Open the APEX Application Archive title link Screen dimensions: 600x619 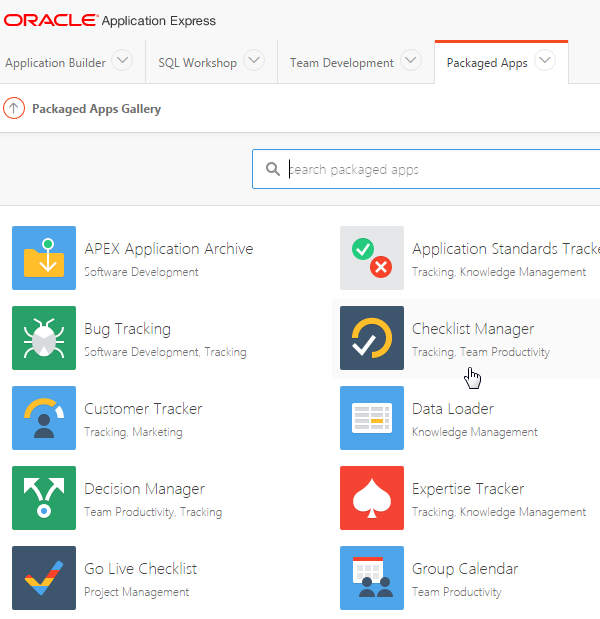pyautogui.click(x=169, y=249)
